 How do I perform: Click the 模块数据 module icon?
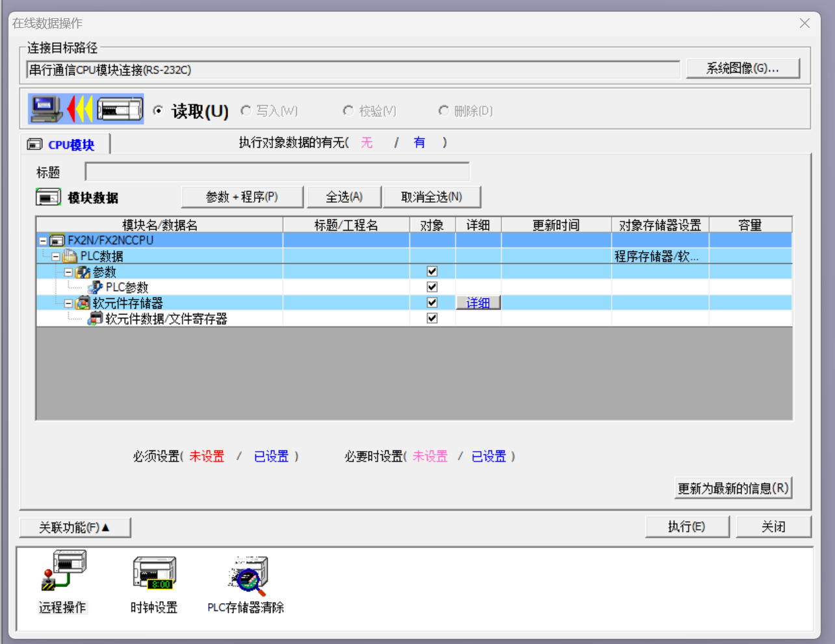48,198
